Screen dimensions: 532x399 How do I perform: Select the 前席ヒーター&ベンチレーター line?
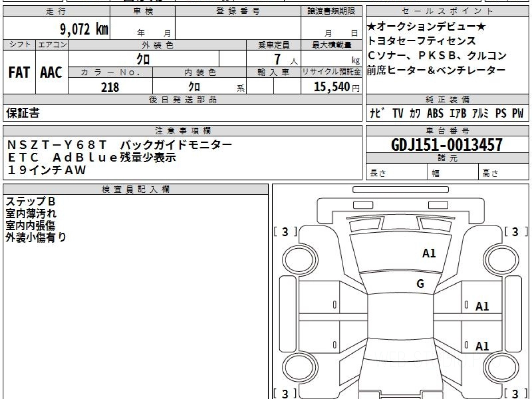(436, 70)
